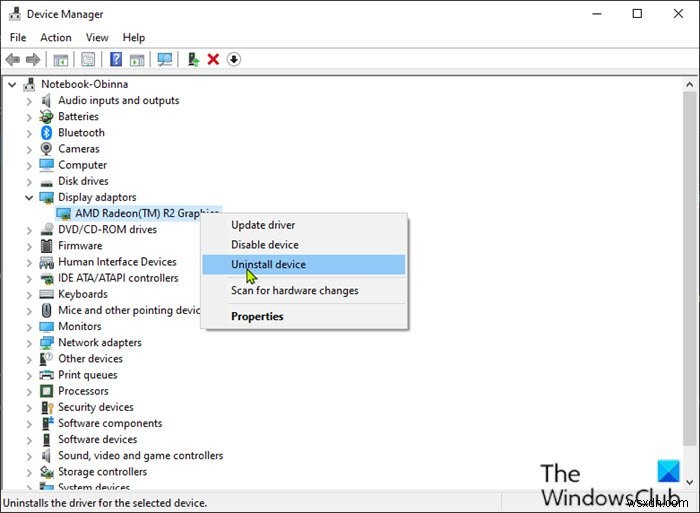Select Mice and other pointing devices row

tap(129, 310)
